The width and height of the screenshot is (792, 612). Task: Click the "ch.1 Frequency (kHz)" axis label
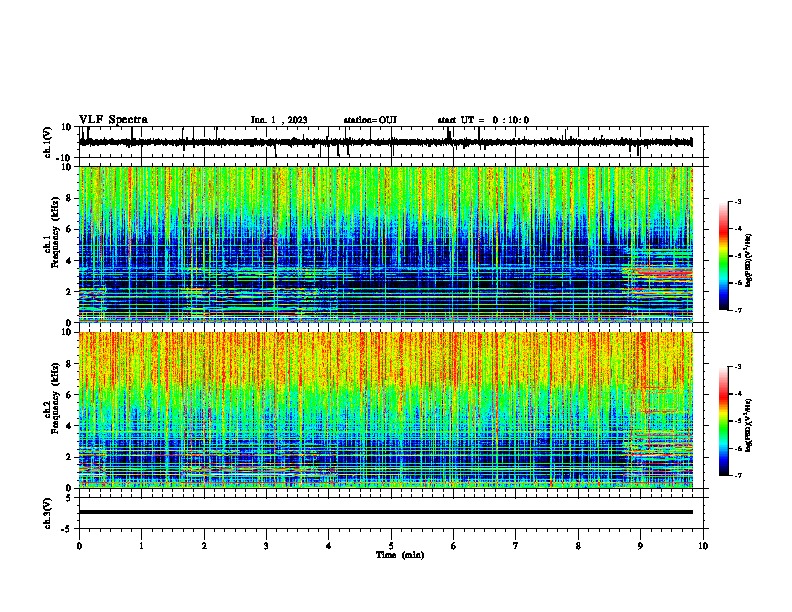[x=51, y=233]
